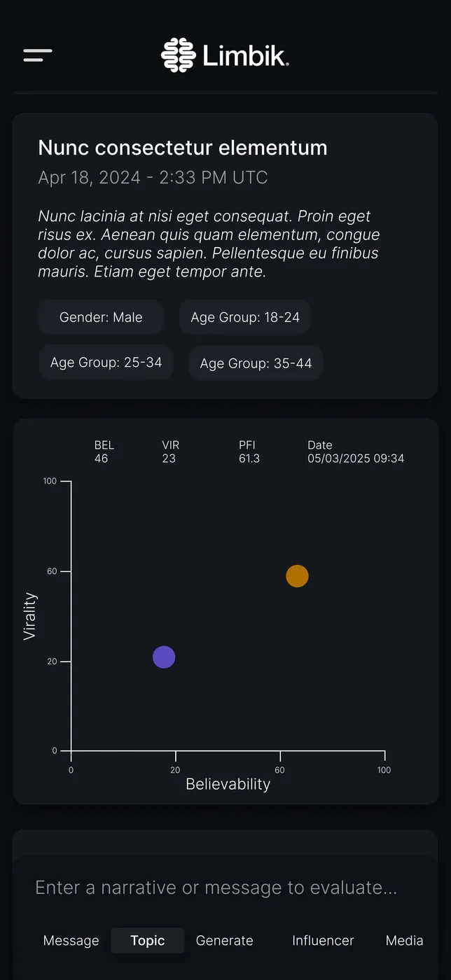The image size is (451, 980).
Task: Select the orange data point on chart
Action: (297, 576)
